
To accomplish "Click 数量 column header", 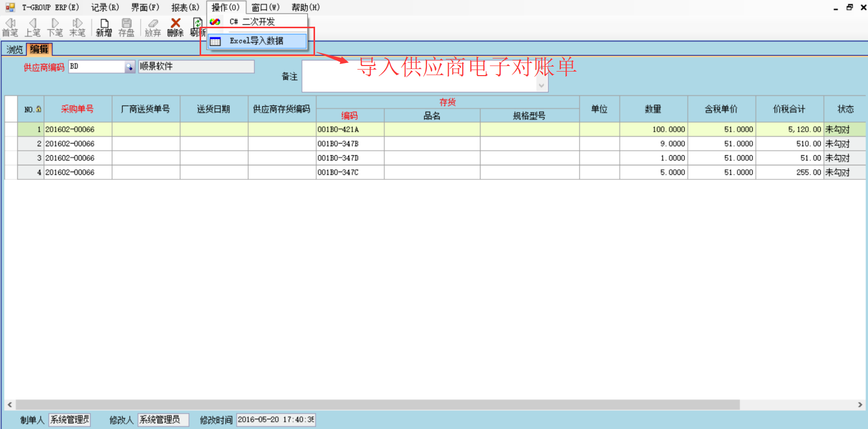I will (653, 109).
